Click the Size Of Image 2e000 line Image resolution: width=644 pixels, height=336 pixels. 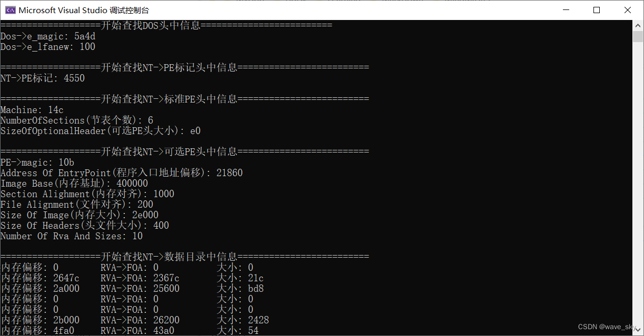tap(80, 215)
